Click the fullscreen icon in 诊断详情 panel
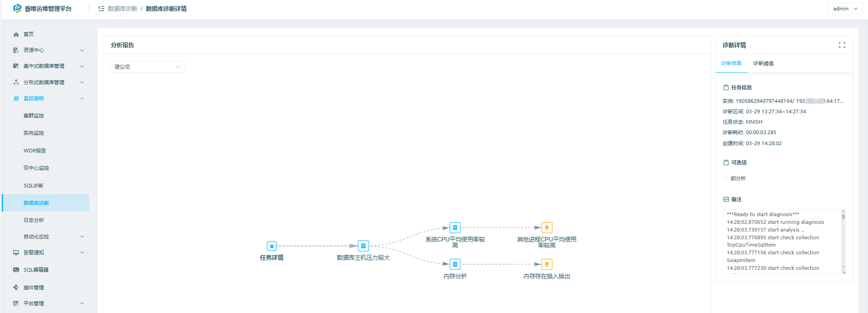868x313 pixels. coord(842,45)
